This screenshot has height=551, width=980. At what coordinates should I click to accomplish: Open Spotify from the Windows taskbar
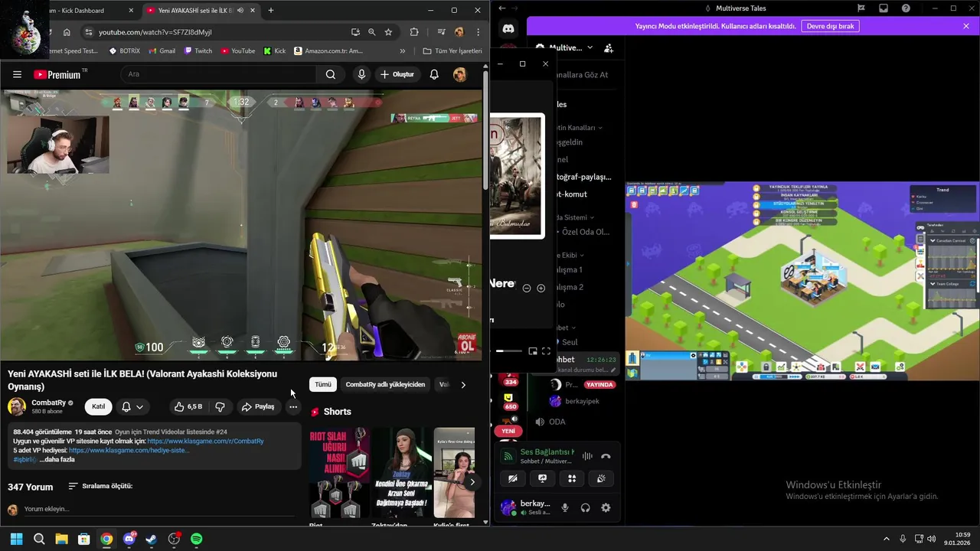(x=196, y=539)
